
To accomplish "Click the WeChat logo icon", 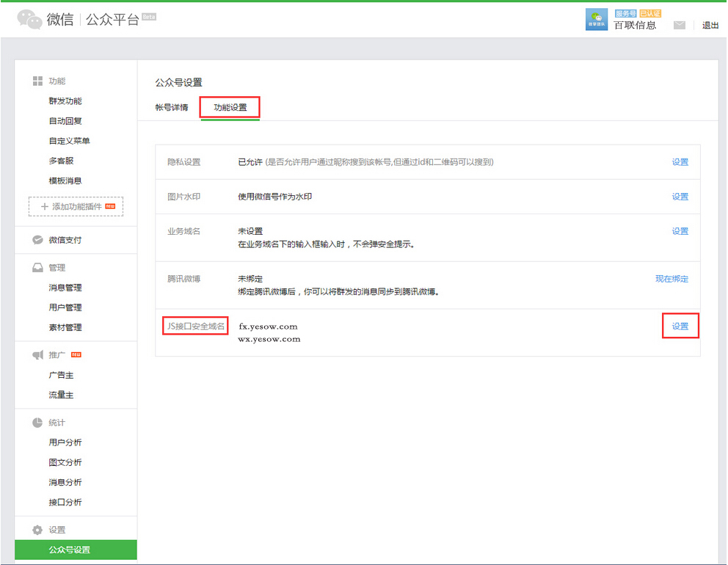I will (29, 20).
